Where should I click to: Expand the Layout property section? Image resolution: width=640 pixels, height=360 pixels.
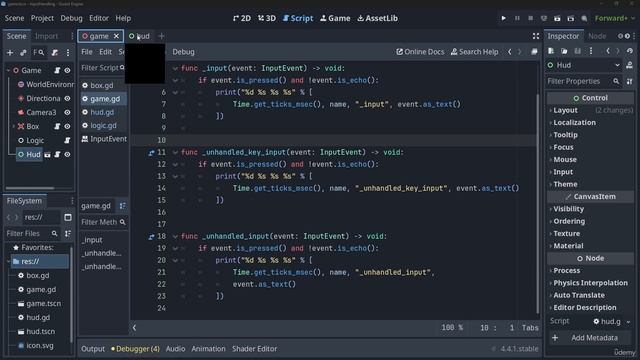click(x=591, y=110)
